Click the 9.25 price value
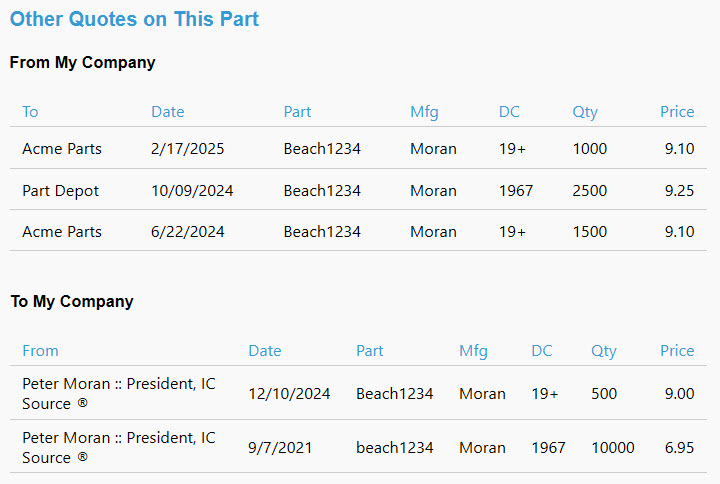720x484 pixels. [679, 191]
